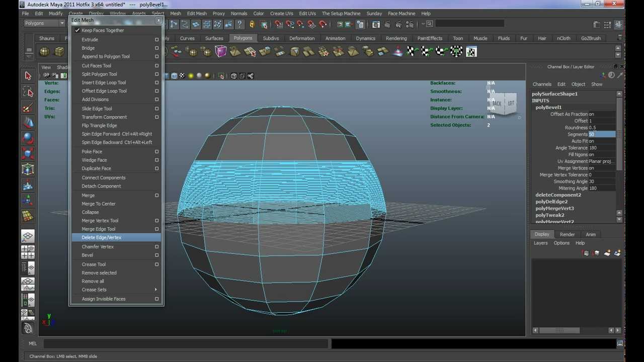Click the wireframe cube viewport icon
Image resolution: width=644 pixels, height=362 pixels.
233,76
